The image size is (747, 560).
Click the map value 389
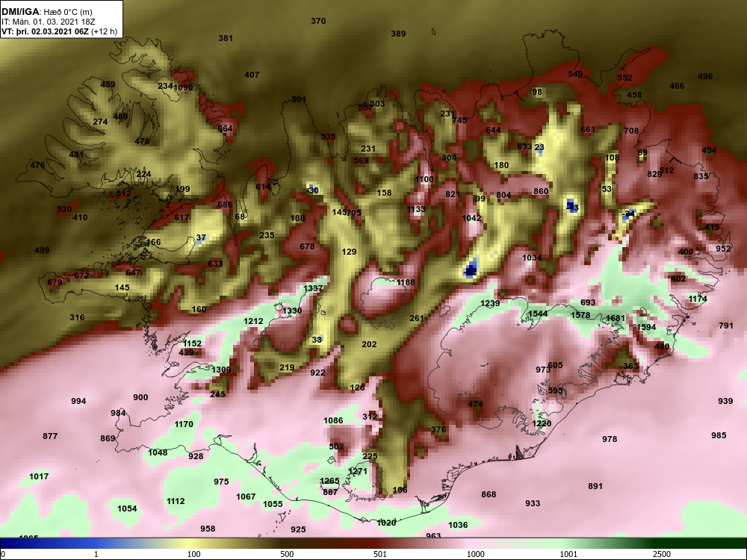click(398, 34)
